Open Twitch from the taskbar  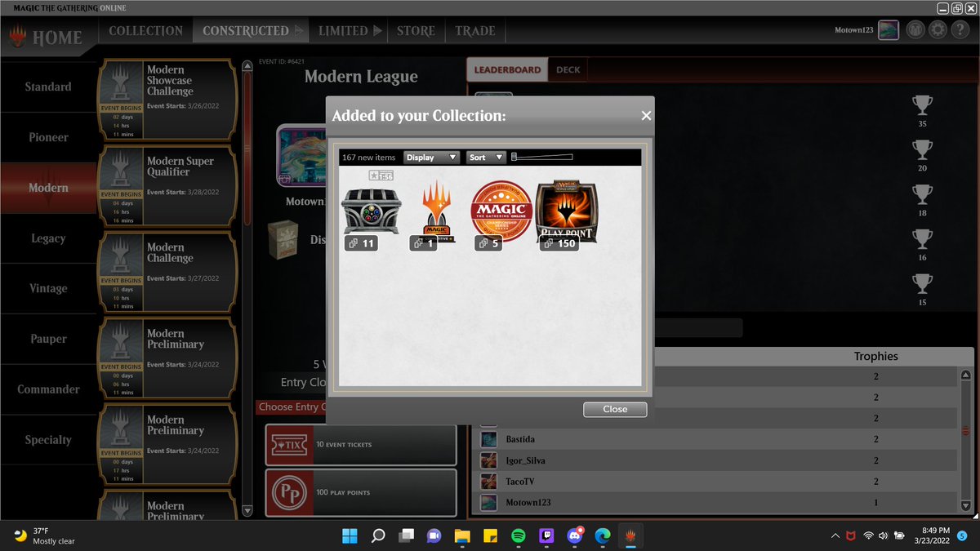coord(546,535)
